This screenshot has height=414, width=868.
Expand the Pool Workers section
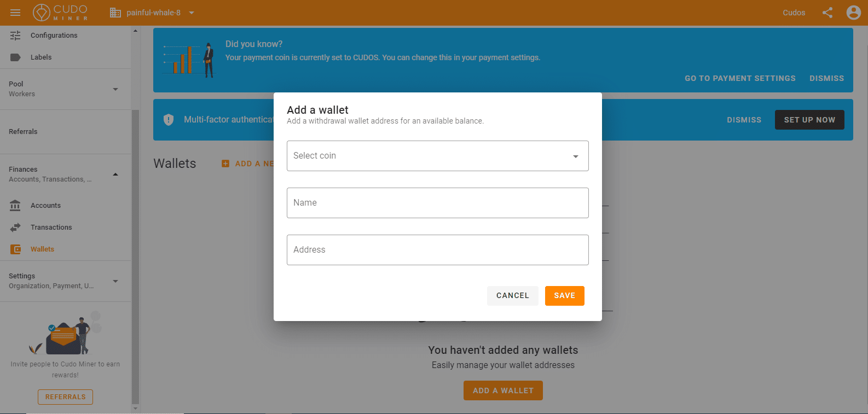coord(65,89)
